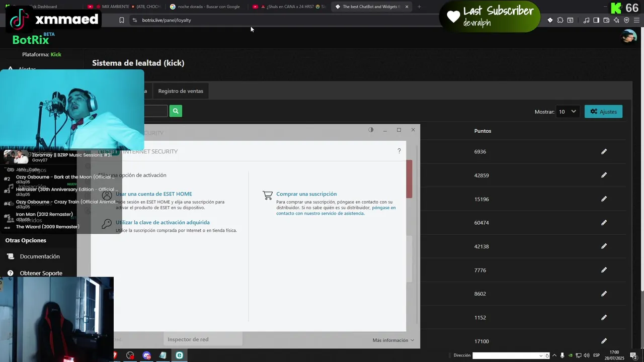The image size is (644, 362).
Task: Click the Puntos column header
Action: point(482,131)
